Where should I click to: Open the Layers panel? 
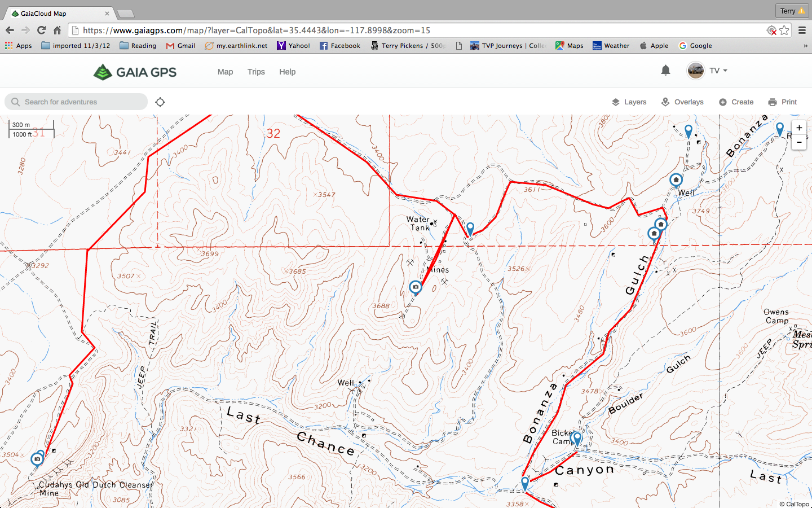pyautogui.click(x=629, y=102)
